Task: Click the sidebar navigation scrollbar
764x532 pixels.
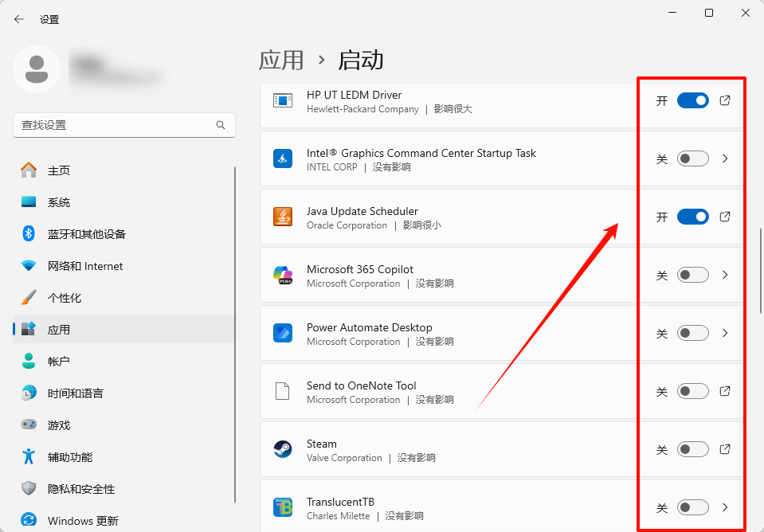Action: pos(235,334)
